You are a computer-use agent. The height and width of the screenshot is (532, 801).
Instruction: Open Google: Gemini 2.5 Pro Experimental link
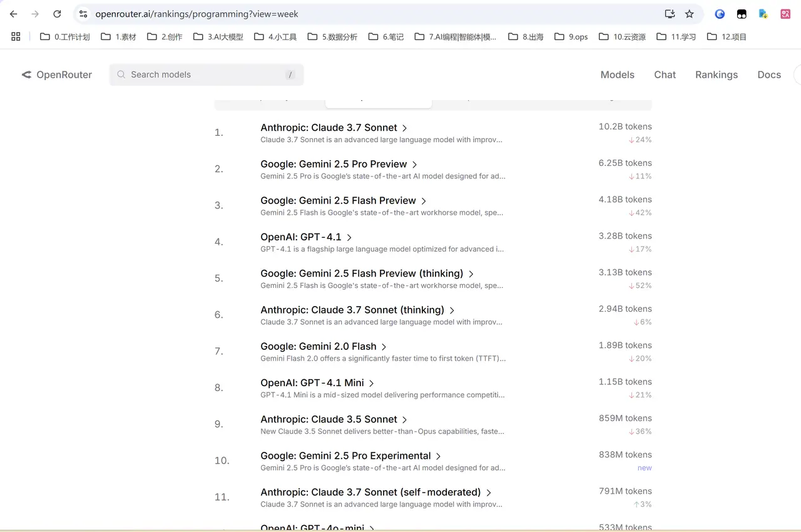click(351, 456)
